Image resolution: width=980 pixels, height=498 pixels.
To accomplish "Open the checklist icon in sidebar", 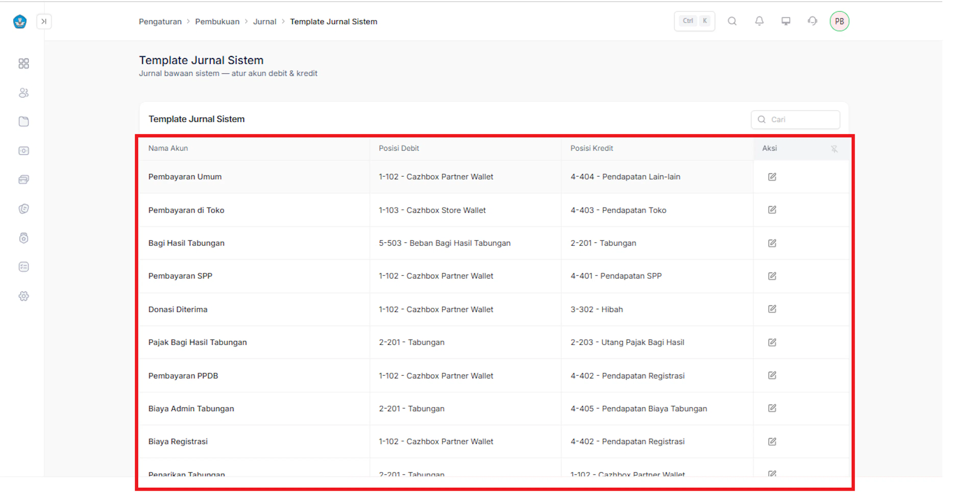I will [x=23, y=267].
